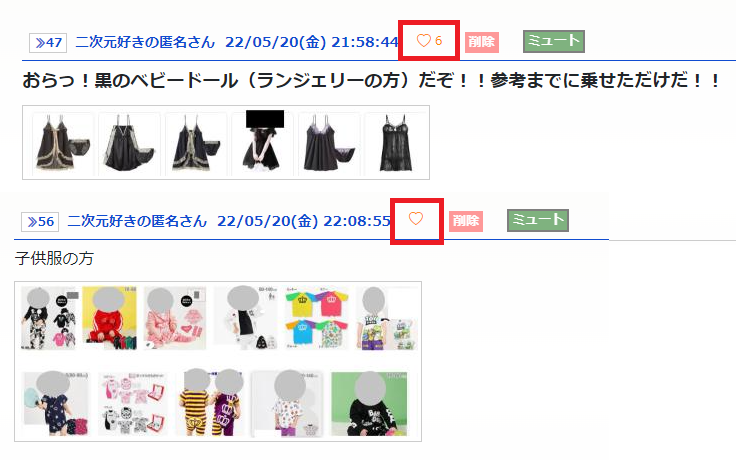The height and width of the screenshot is (460, 736).
Task: Click the 子供服の方 post text
Action: [x=54, y=258]
